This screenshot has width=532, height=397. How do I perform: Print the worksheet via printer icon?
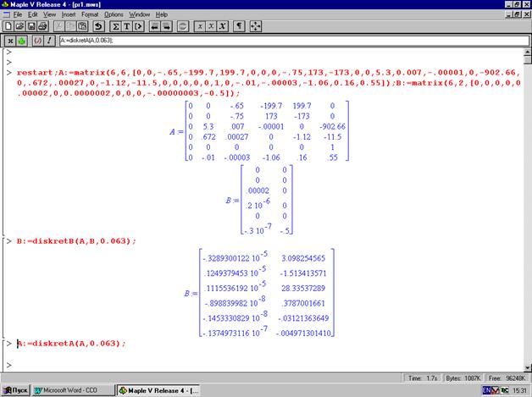pyautogui.click(x=42, y=26)
